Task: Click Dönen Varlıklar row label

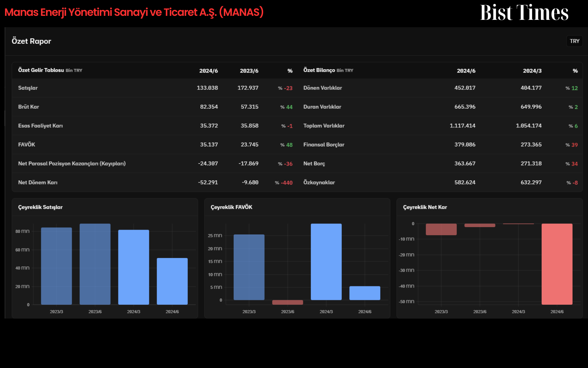Action: tap(323, 88)
